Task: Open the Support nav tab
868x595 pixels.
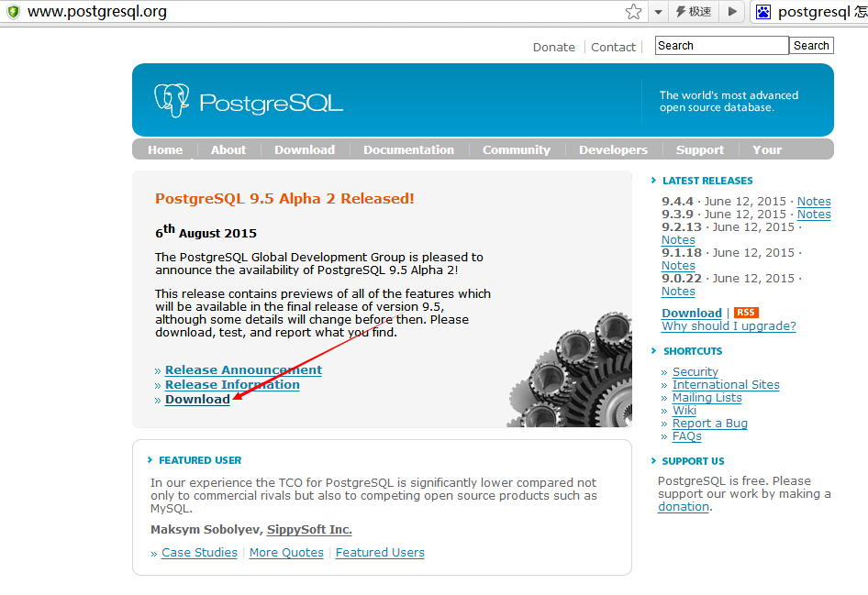Action: 700,149
